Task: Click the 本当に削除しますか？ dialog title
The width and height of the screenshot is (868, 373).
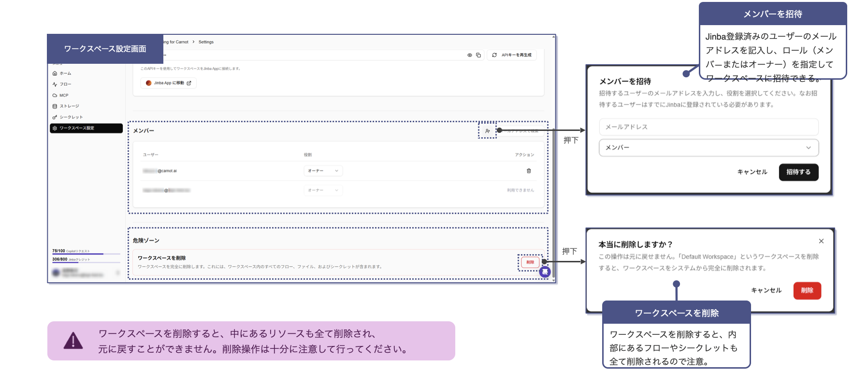Action: coord(635,245)
